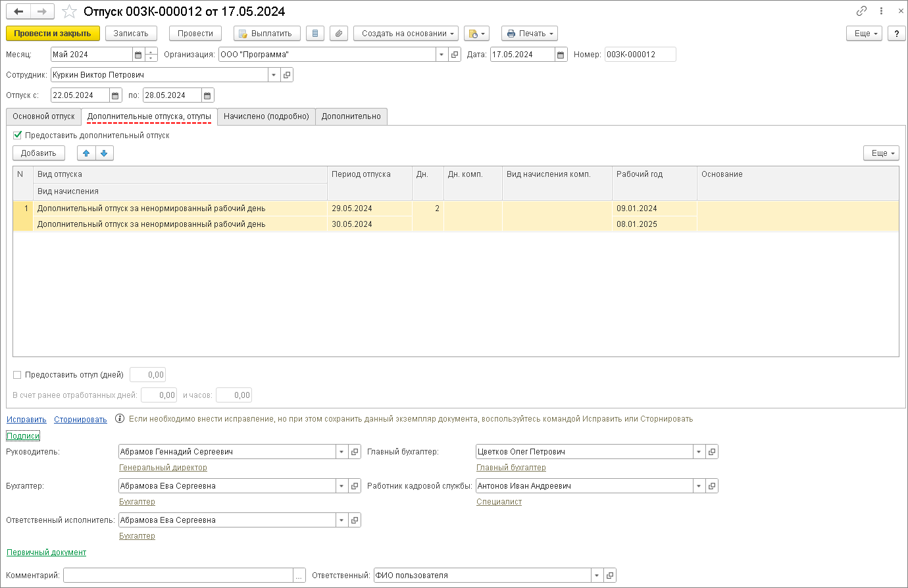Select cell with period 29.05.2024
The image size is (908, 588).
click(370, 208)
